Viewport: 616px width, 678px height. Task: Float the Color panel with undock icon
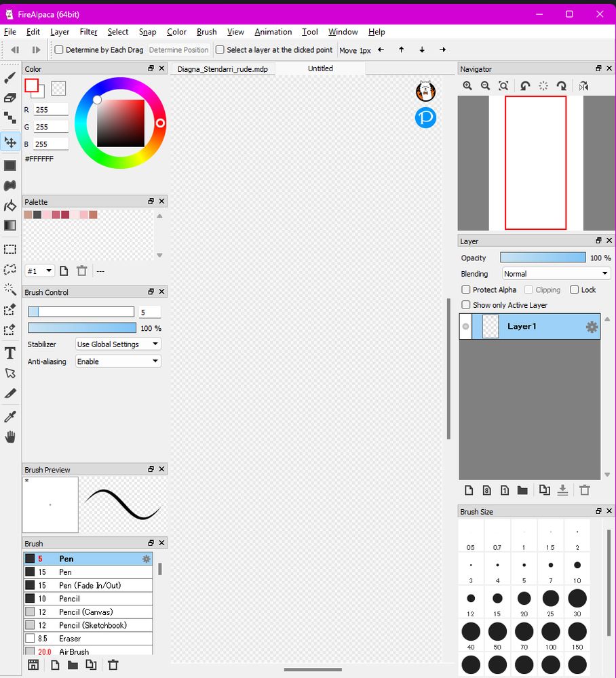[x=151, y=68]
